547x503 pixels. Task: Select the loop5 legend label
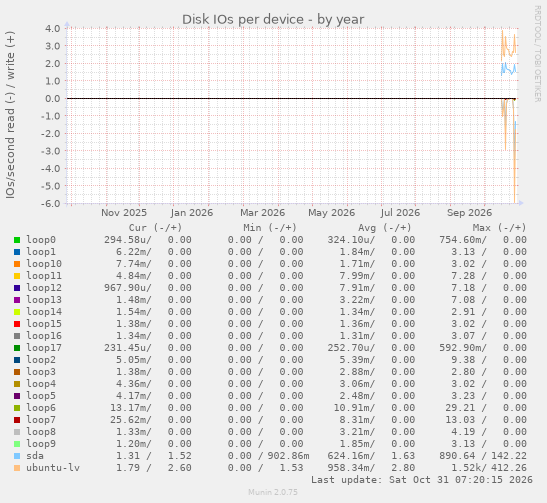click(x=41, y=396)
